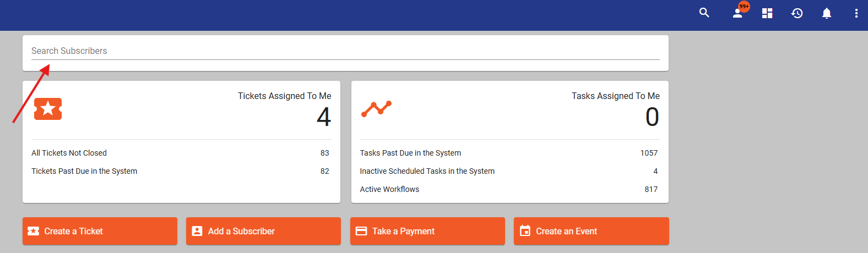Image resolution: width=868 pixels, height=253 pixels.
Task: Click the Take a Payment button
Action: [427, 231]
